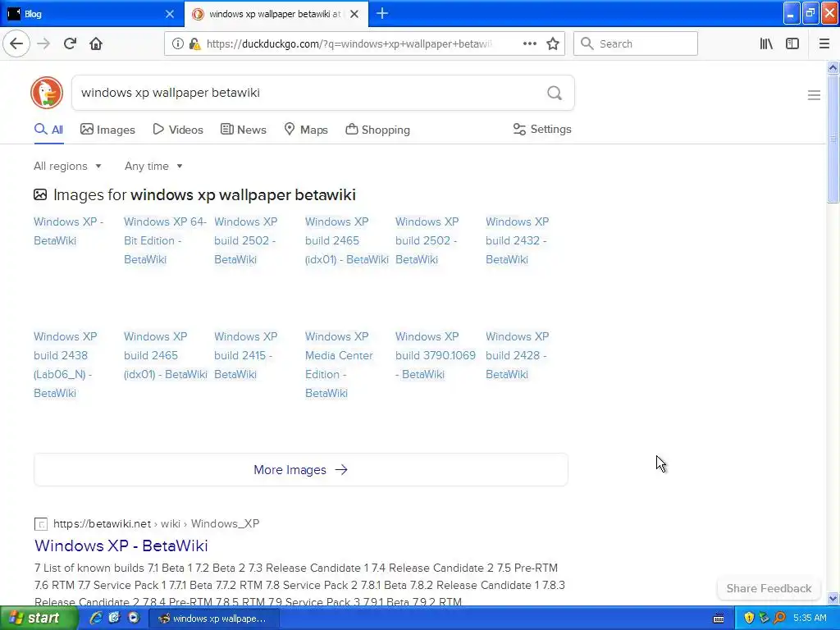Click the More Images button

[x=300, y=470]
